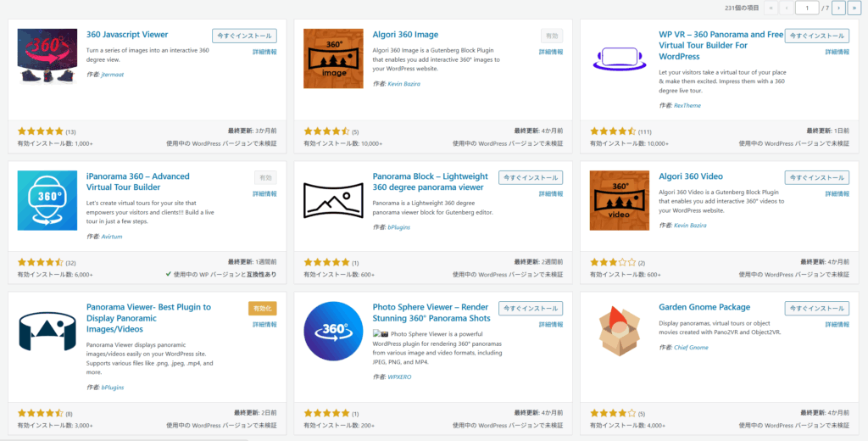Click the iPanorama 360 plugin icon

pos(47,200)
